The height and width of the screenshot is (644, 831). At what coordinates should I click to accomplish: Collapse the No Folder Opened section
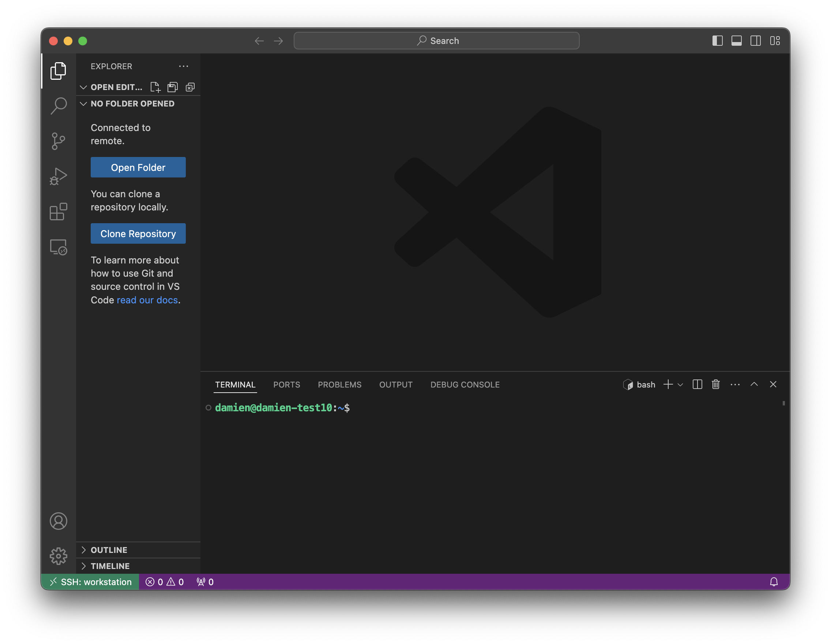coord(83,104)
